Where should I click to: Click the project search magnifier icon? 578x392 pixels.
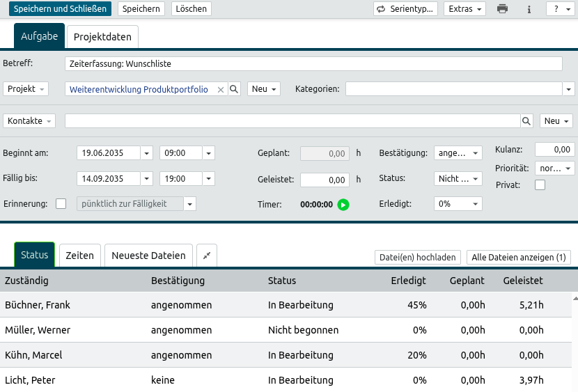235,89
